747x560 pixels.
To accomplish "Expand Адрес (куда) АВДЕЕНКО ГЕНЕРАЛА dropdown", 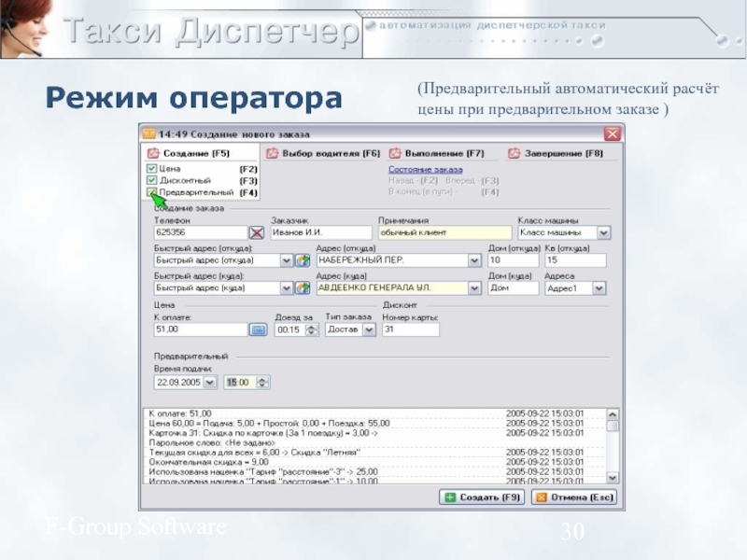I will tap(474, 288).
